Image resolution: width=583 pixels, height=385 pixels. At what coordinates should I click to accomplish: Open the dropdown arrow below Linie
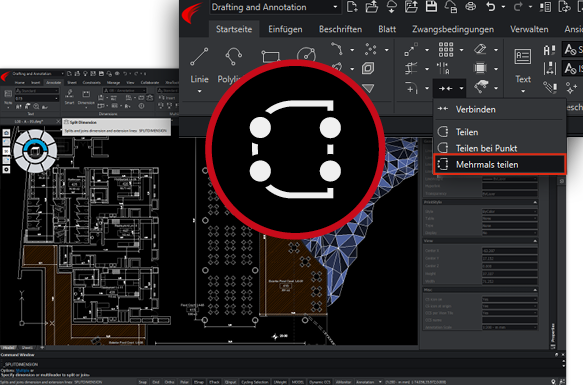click(199, 91)
